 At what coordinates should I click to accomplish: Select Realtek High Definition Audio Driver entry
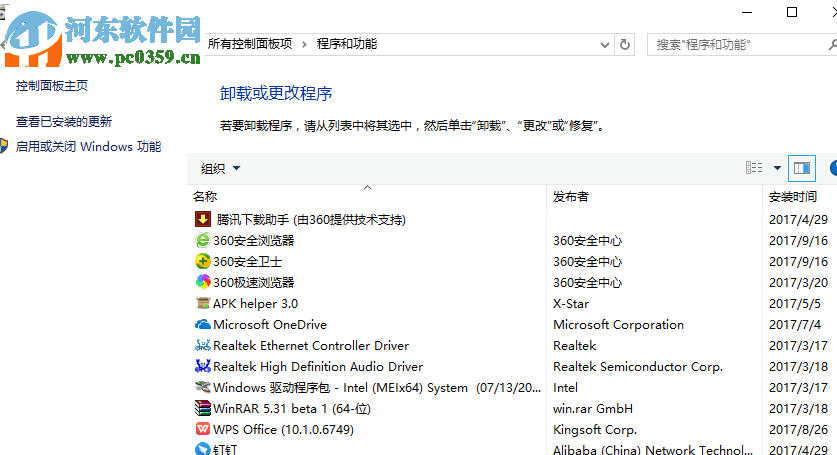(318, 367)
